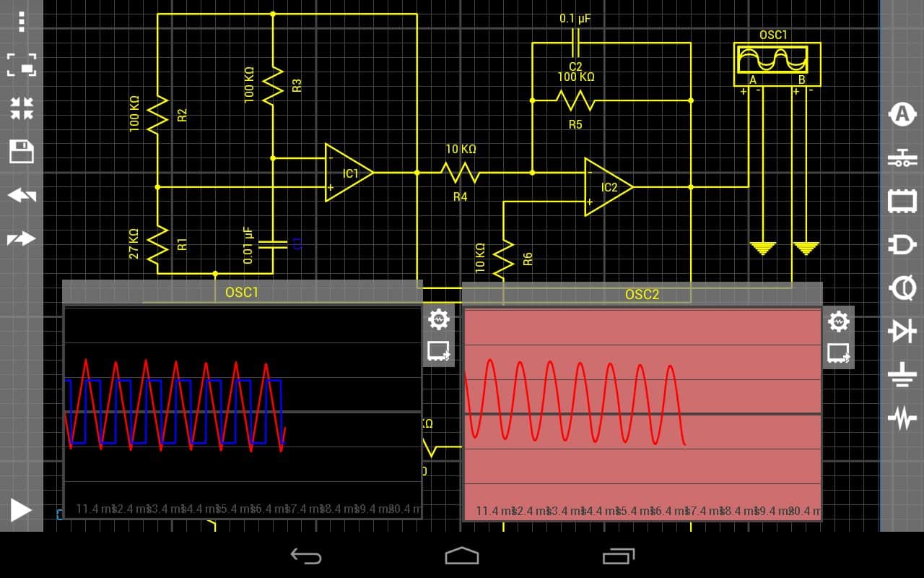Open the integrated circuit chip category

902,202
